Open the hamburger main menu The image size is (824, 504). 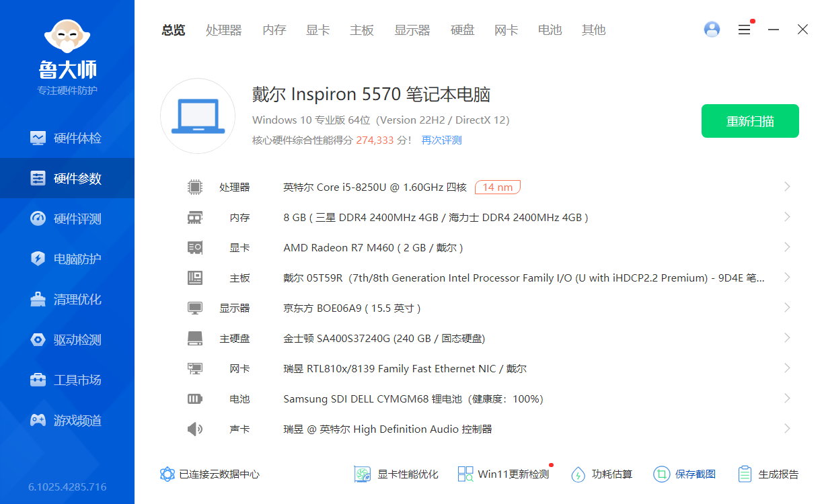point(744,30)
